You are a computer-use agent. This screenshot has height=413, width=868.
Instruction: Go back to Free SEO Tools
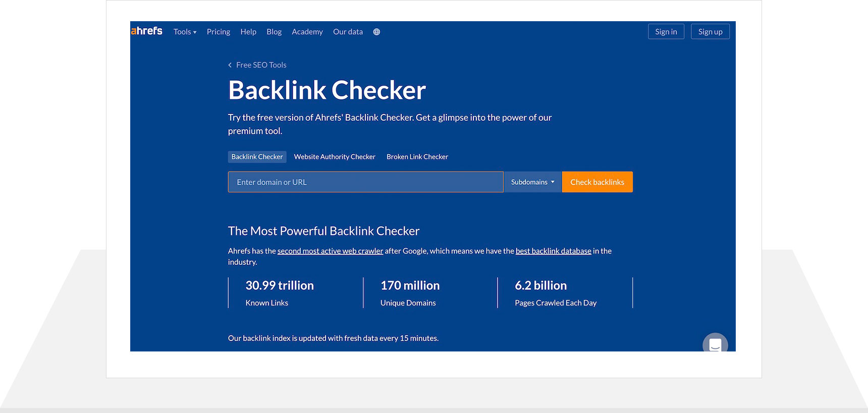(257, 65)
